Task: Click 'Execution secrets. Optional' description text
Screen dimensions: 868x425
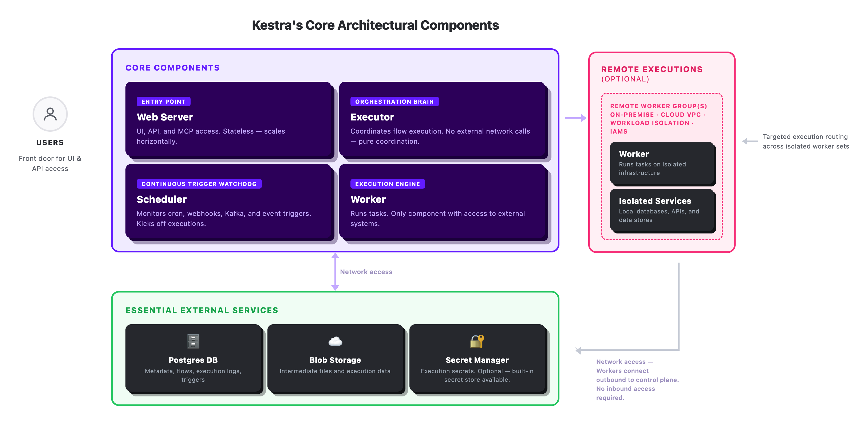Action: (477, 375)
